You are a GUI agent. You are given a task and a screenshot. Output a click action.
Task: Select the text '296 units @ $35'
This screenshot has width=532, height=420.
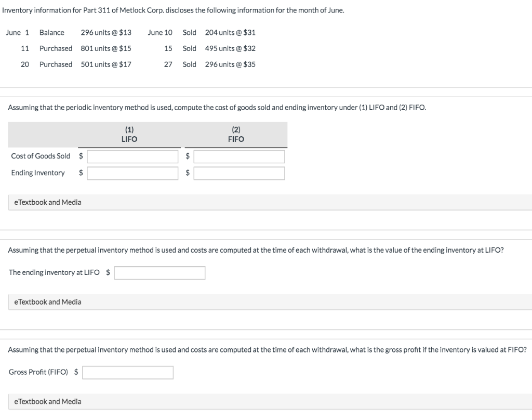[x=230, y=64]
